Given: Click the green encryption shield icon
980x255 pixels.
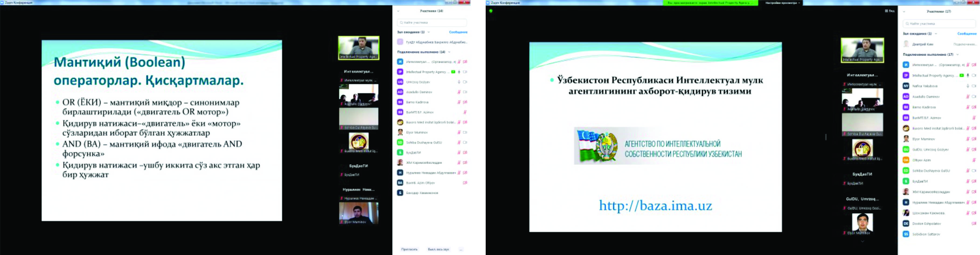Looking at the screenshot, I should click(x=491, y=11).
